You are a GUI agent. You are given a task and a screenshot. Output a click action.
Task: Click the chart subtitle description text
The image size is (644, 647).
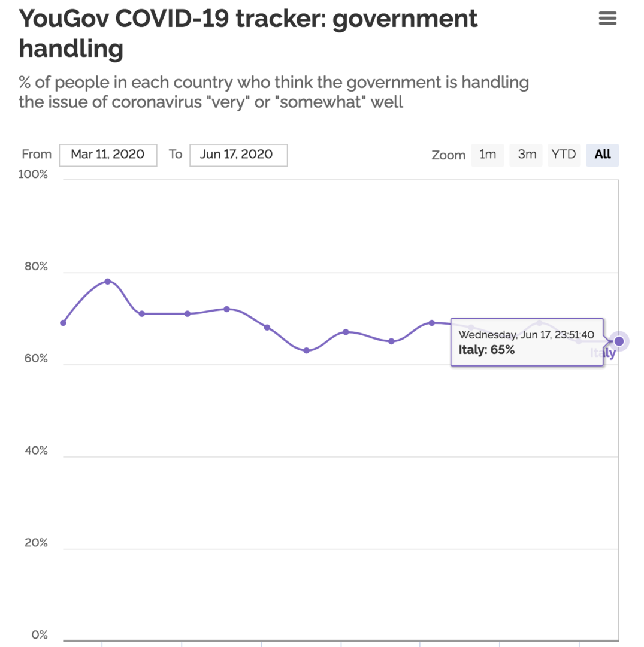(274, 92)
